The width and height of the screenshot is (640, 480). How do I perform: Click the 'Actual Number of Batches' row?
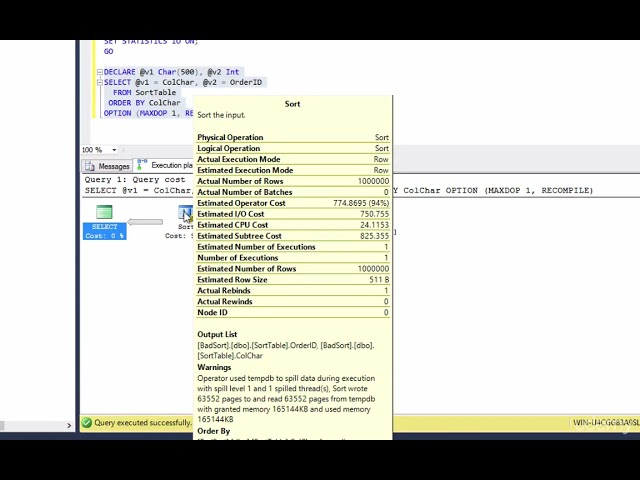click(293, 192)
